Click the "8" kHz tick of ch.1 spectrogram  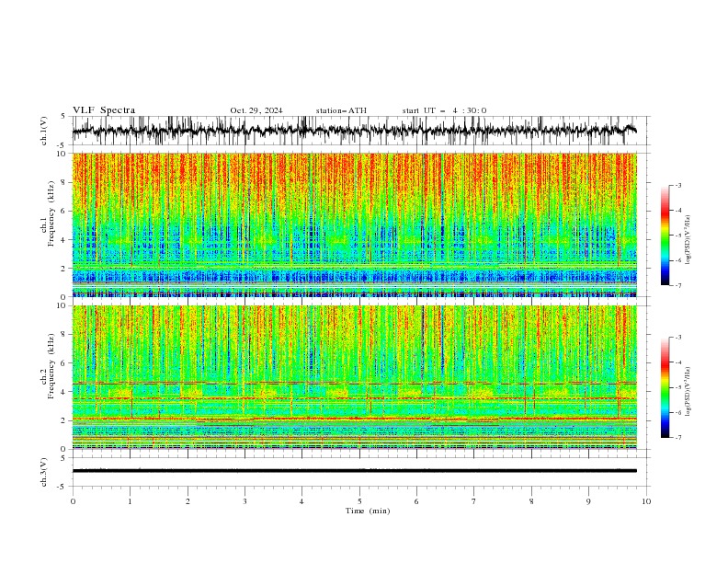[x=64, y=182]
